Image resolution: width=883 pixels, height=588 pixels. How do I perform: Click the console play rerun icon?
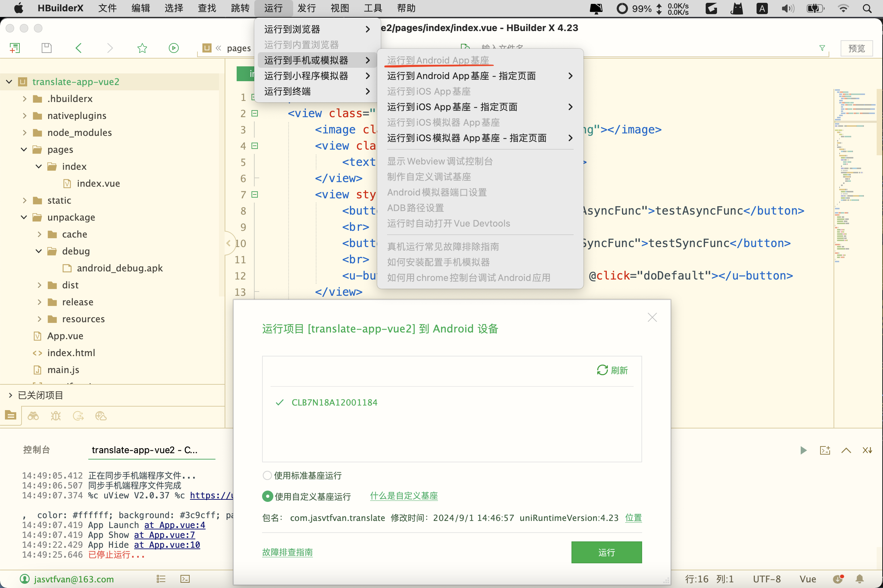pos(803,450)
